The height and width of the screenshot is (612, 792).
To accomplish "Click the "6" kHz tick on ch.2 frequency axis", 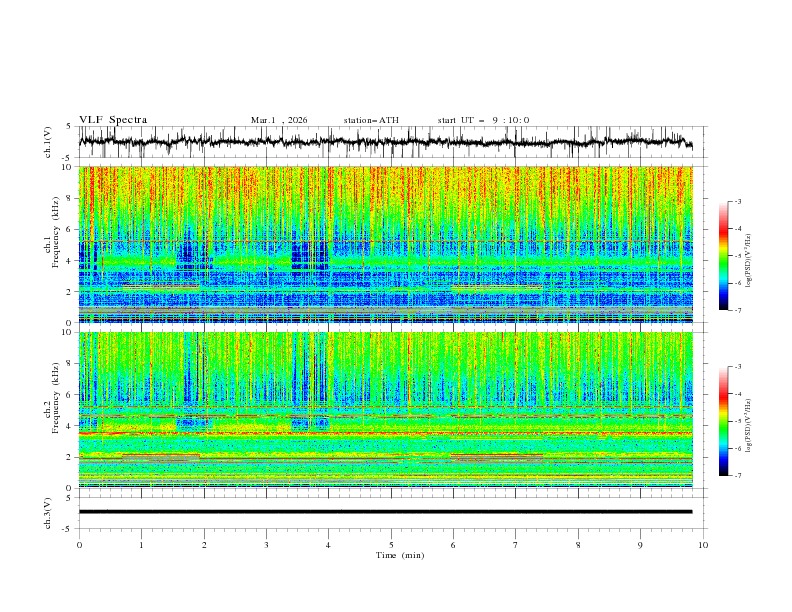I will 70,395.
